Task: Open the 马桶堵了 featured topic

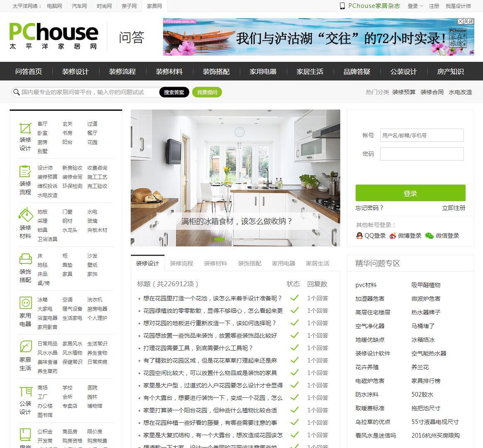Action: 422,326
